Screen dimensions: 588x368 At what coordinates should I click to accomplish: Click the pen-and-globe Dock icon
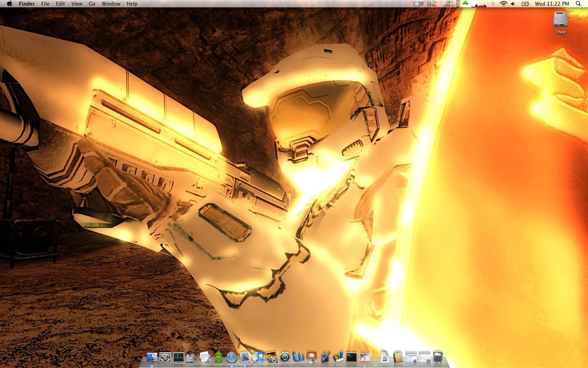(325, 357)
